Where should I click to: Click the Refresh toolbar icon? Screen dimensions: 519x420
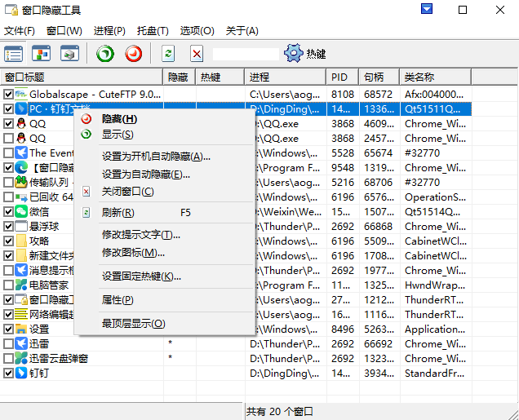click(168, 54)
